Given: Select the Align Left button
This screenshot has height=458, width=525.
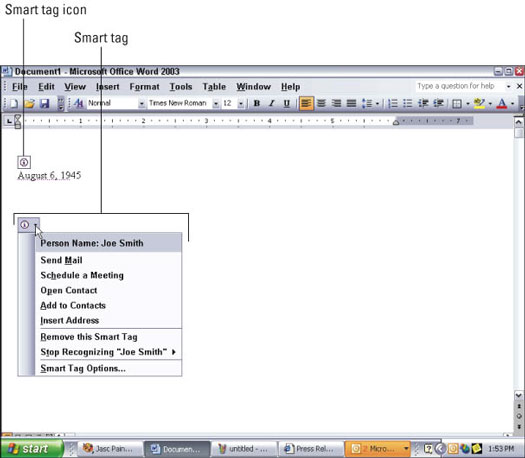Looking at the screenshot, I should 306,103.
